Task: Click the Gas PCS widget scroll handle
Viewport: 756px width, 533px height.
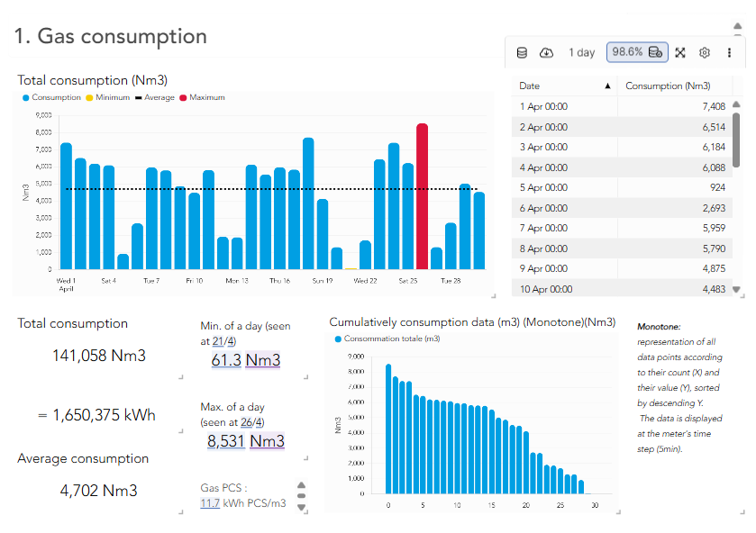Action: (x=301, y=496)
